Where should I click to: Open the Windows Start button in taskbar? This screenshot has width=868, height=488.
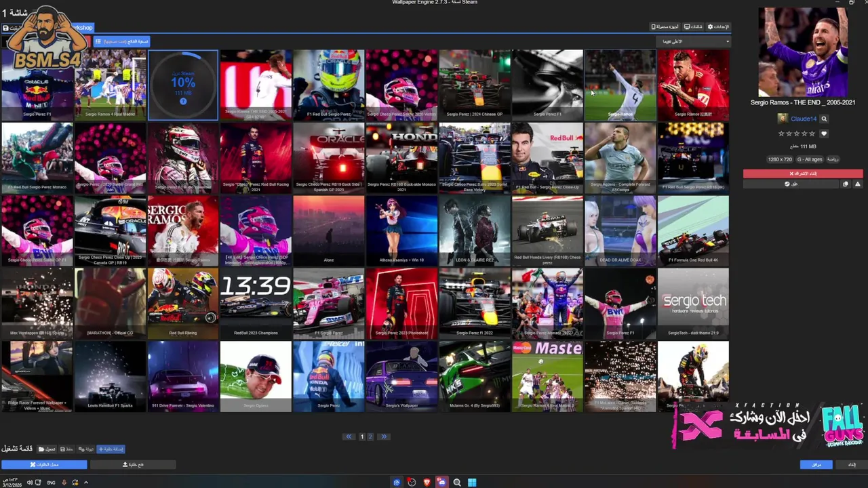472,482
